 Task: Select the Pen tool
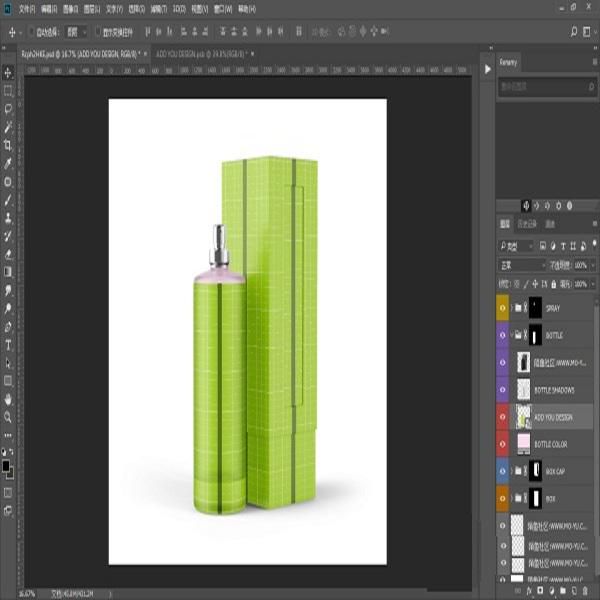[8, 327]
